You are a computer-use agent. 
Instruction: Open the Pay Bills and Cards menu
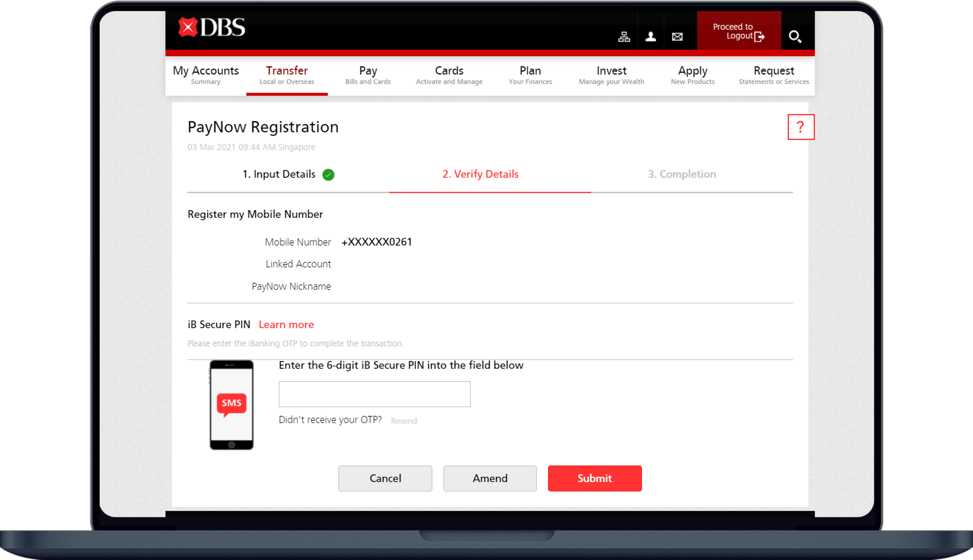point(368,75)
